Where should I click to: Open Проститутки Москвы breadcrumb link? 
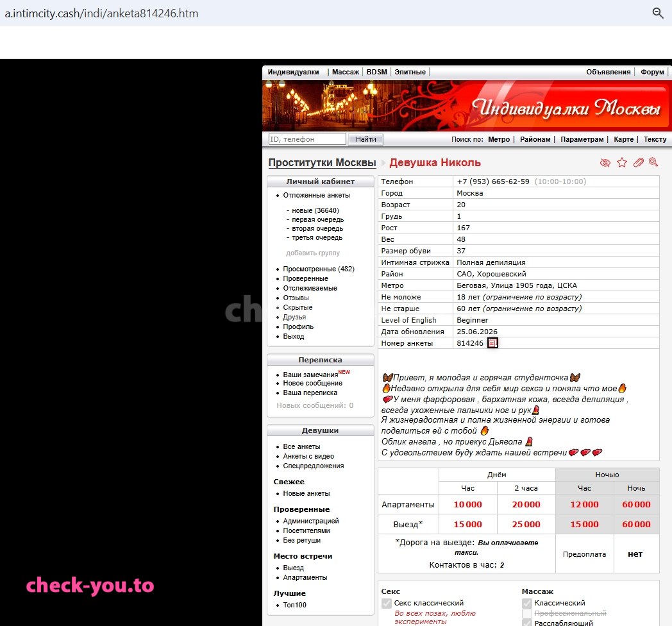[x=323, y=162]
